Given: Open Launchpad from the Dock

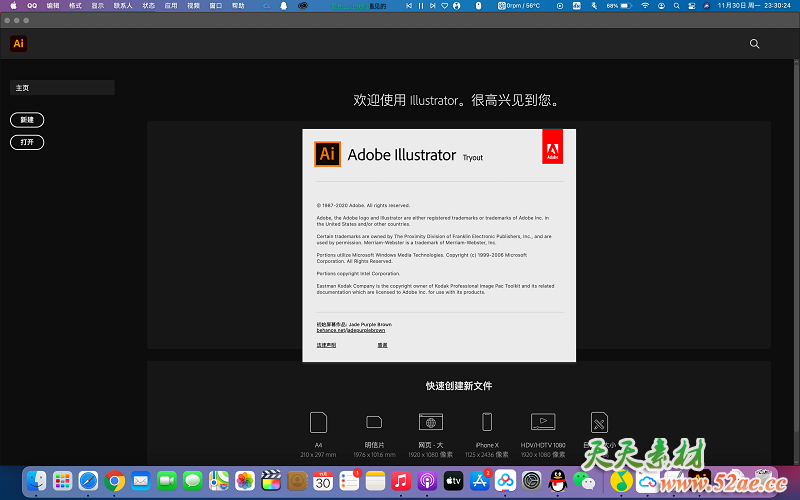Looking at the screenshot, I should [x=62, y=481].
